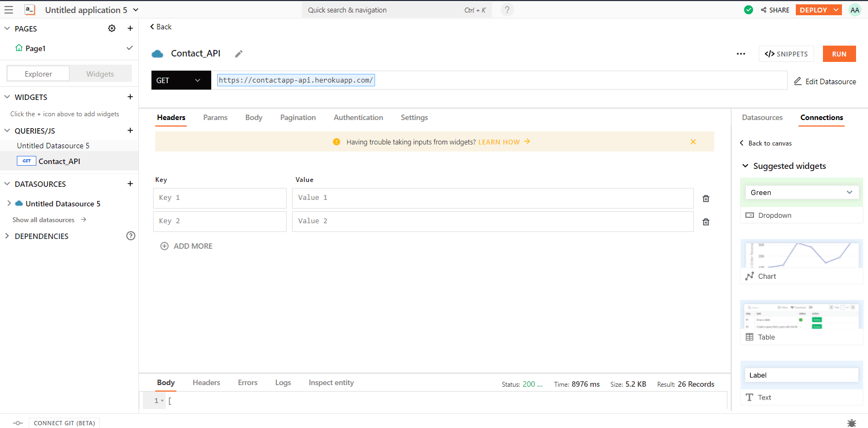This screenshot has width=868, height=428.
Task: Delete the second header row
Action: point(706,222)
